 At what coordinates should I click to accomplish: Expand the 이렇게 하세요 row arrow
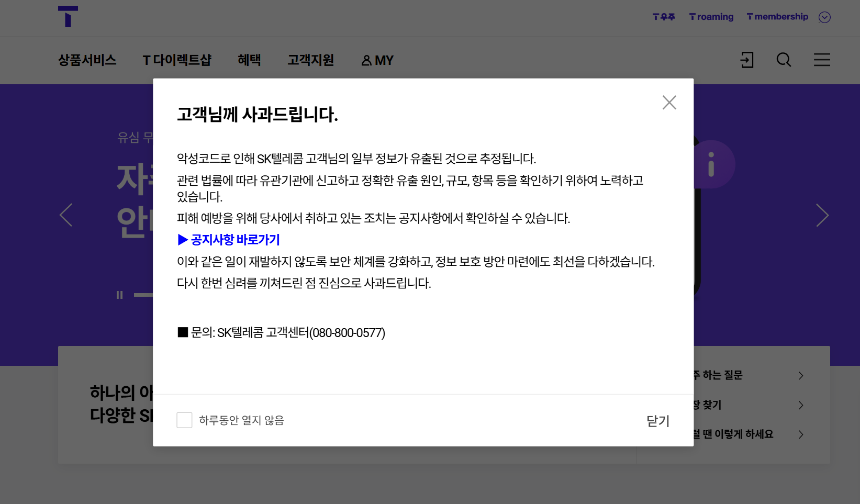[x=801, y=434]
